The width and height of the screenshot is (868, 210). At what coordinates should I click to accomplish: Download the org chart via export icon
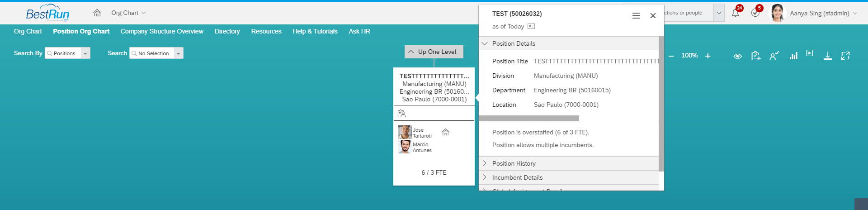pos(828,56)
